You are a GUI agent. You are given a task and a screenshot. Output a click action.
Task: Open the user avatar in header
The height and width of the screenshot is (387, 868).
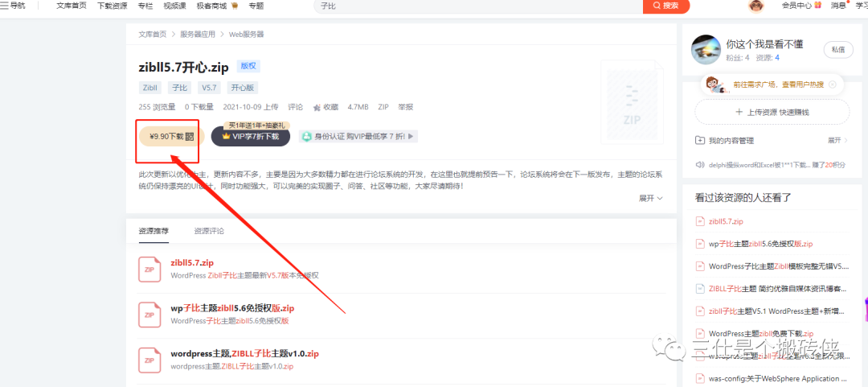coord(755,6)
